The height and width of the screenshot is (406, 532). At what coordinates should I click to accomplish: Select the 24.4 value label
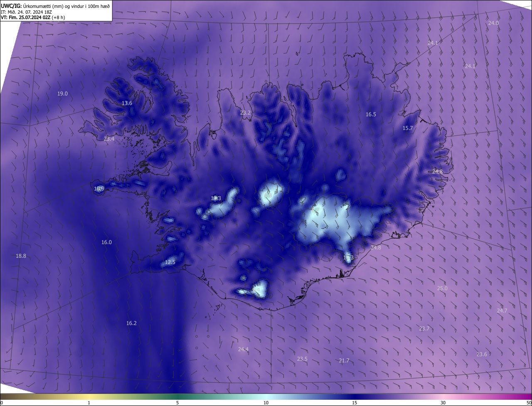point(243,350)
